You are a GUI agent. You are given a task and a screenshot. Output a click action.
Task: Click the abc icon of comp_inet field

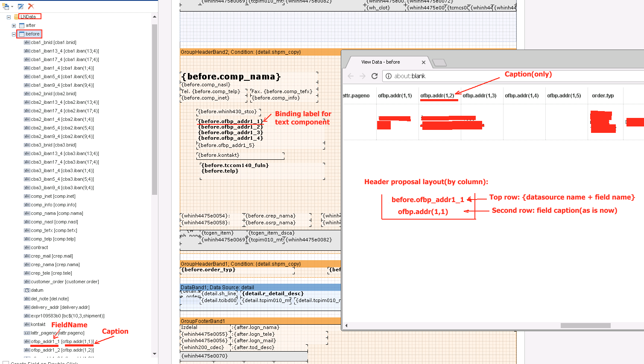[27, 196]
